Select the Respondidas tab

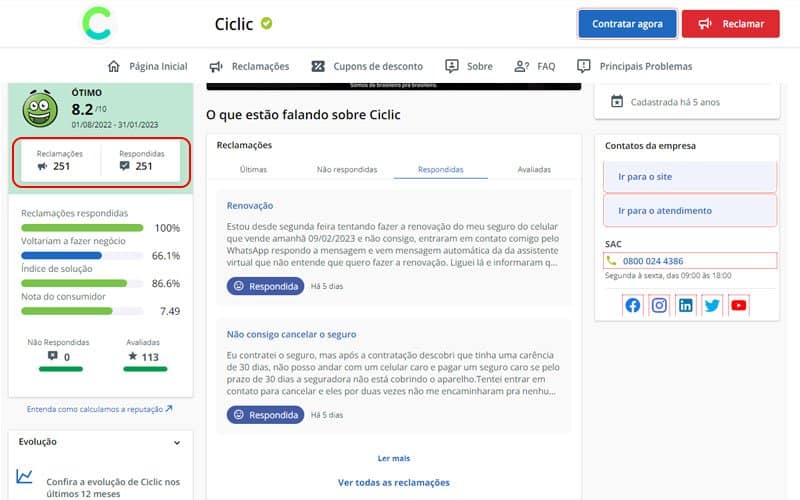441,169
